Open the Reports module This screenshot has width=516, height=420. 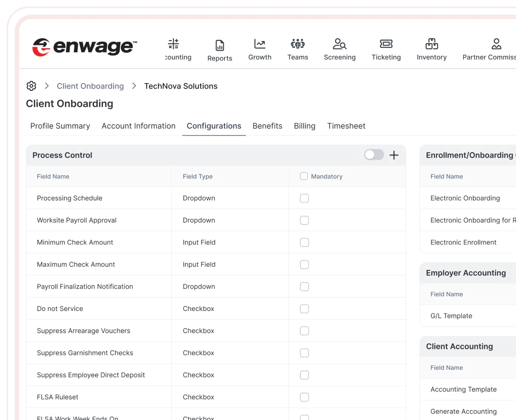tap(220, 50)
